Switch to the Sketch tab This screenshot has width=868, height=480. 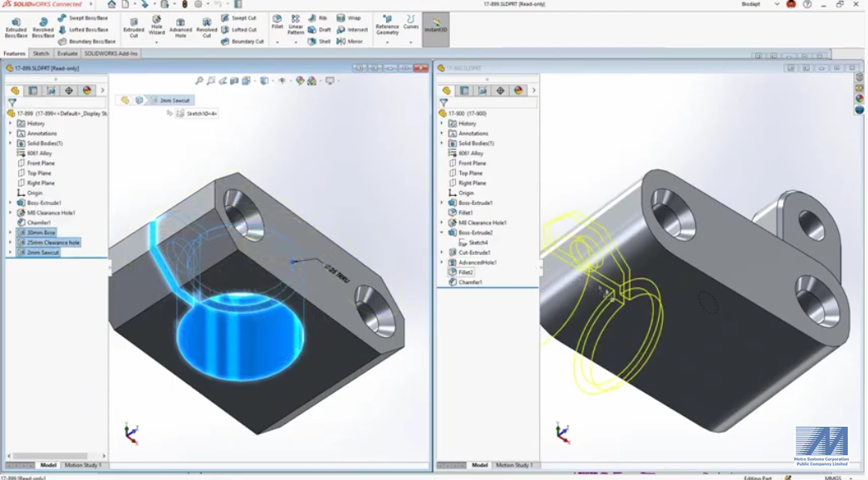tap(41, 54)
